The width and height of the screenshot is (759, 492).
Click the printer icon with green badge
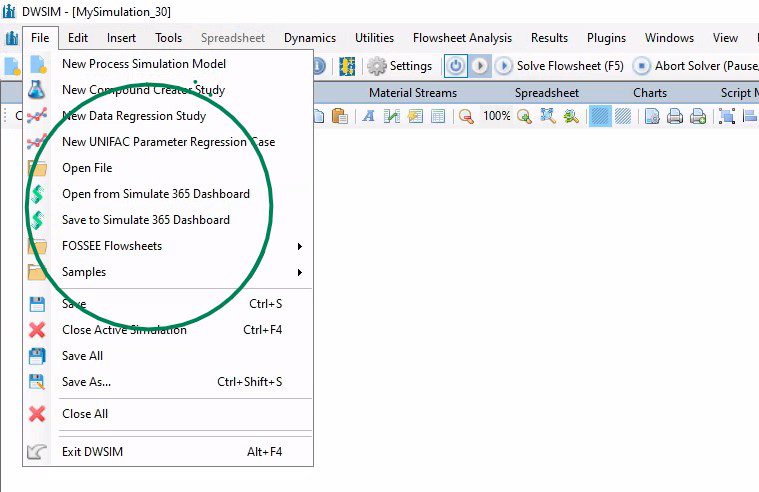click(698, 116)
